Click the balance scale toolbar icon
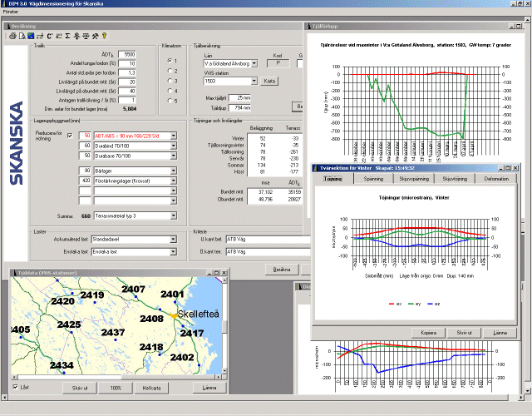This screenshot has width=532, height=416. (86, 36)
